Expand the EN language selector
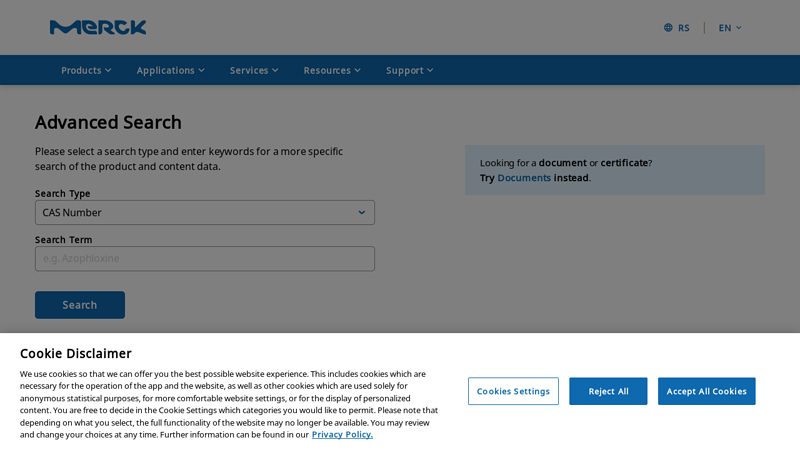800x450 pixels. (730, 28)
